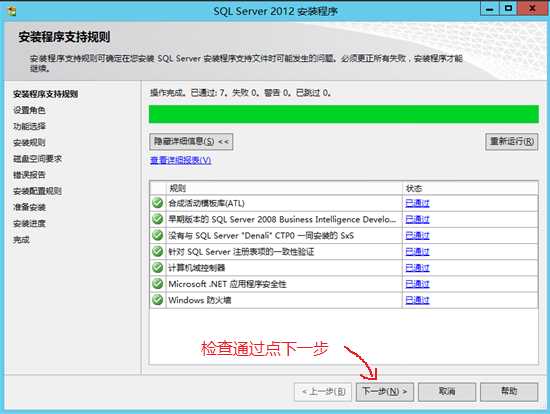550x414 pixels.
Task: Hide details with 隐藏详细信息(S) button
Action: (x=191, y=141)
